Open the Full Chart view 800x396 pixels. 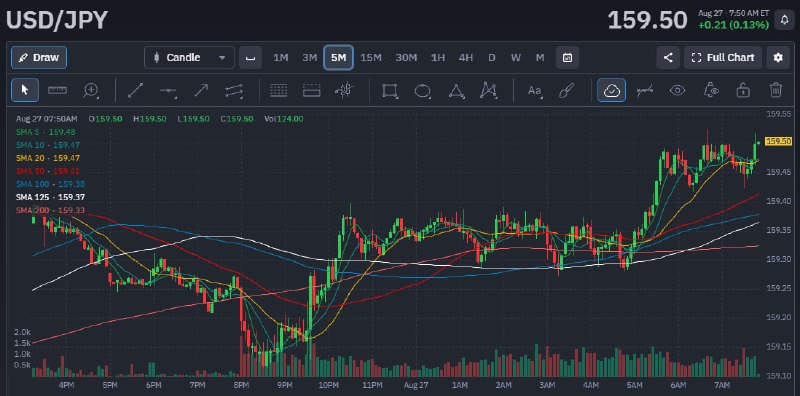click(723, 58)
